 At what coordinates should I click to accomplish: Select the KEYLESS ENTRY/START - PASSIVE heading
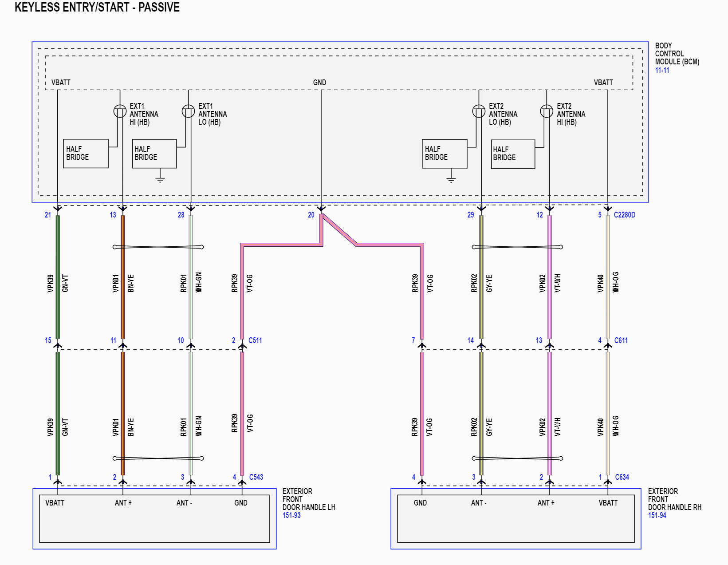click(97, 8)
